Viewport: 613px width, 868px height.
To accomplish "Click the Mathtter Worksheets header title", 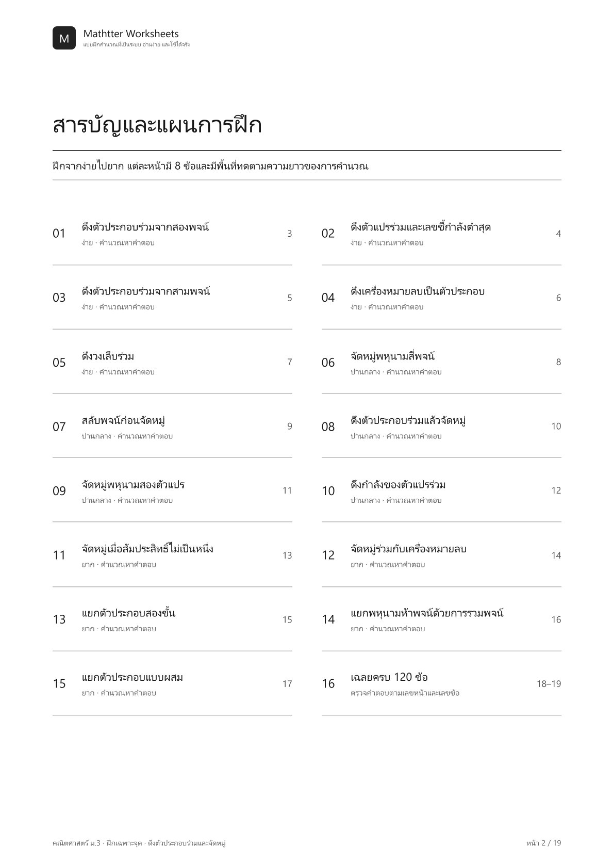I will click(131, 34).
